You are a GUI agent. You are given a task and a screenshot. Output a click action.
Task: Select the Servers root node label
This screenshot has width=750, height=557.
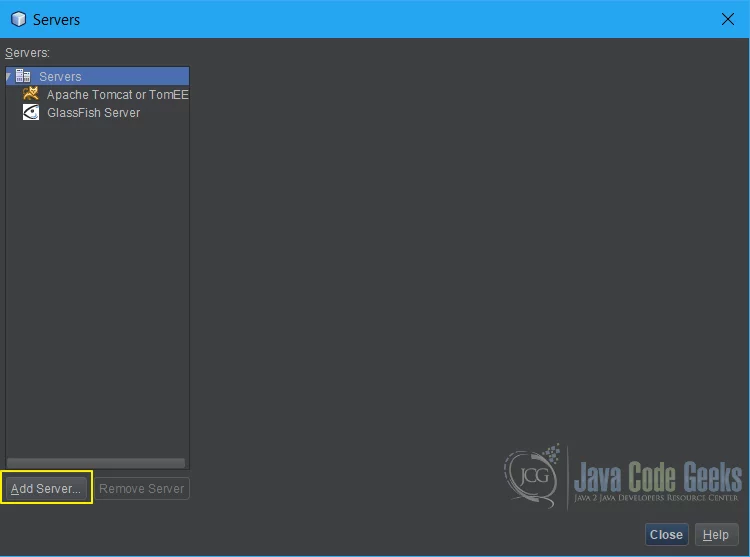point(60,76)
